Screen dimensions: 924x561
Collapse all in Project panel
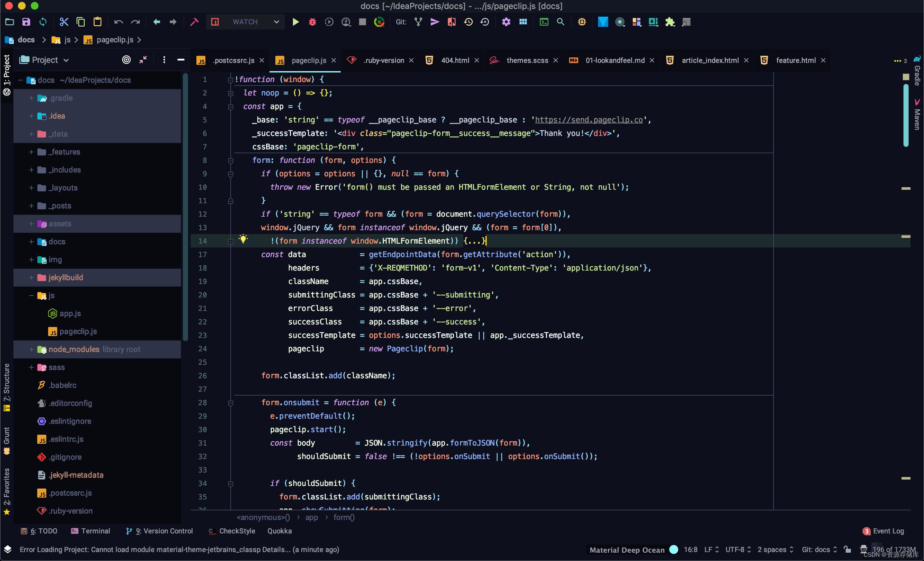143,60
